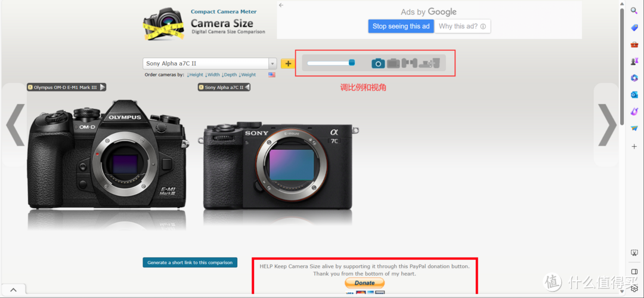Open the sidebar paper plane icon
Image resolution: width=644 pixels, height=298 pixels.
tap(634, 128)
